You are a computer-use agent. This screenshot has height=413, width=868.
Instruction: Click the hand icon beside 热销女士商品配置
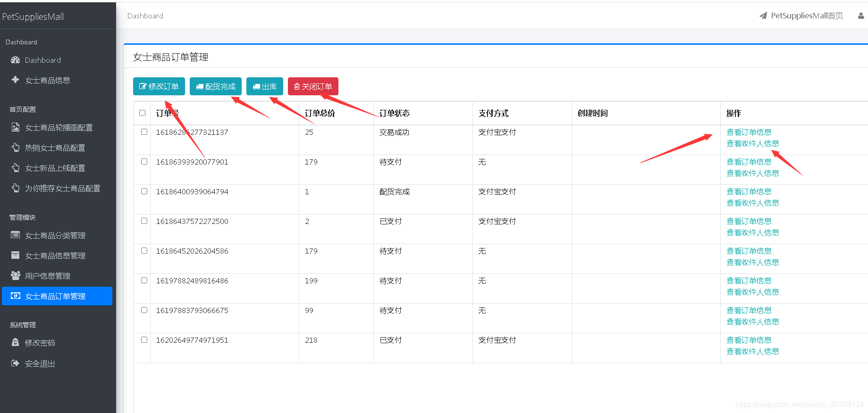(x=16, y=148)
